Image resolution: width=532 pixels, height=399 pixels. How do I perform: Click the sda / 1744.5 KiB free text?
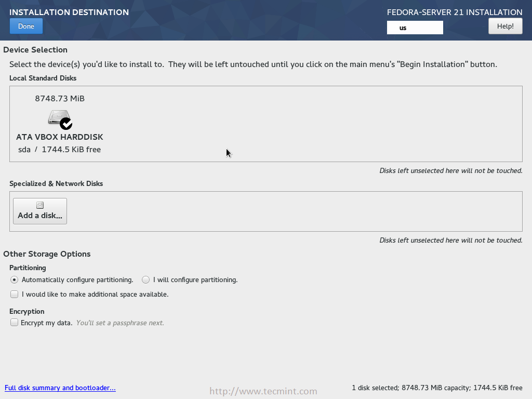(x=59, y=150)
